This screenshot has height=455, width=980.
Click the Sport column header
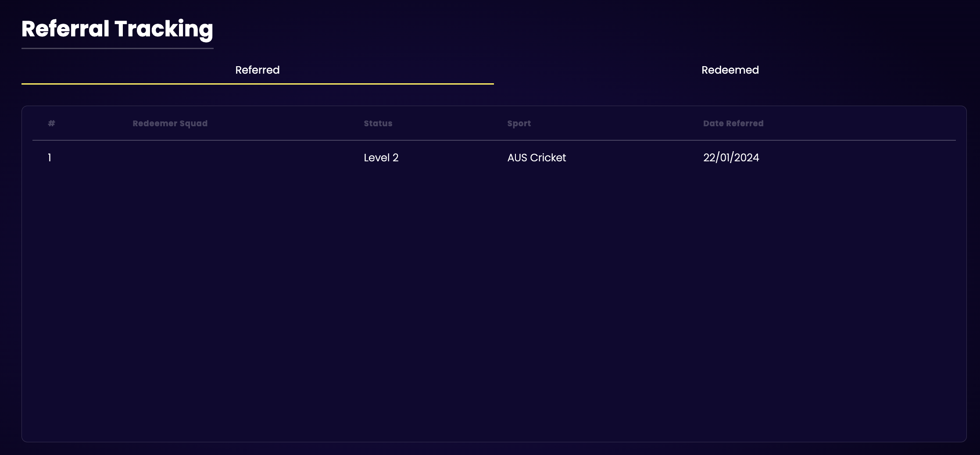coord(519,124)
